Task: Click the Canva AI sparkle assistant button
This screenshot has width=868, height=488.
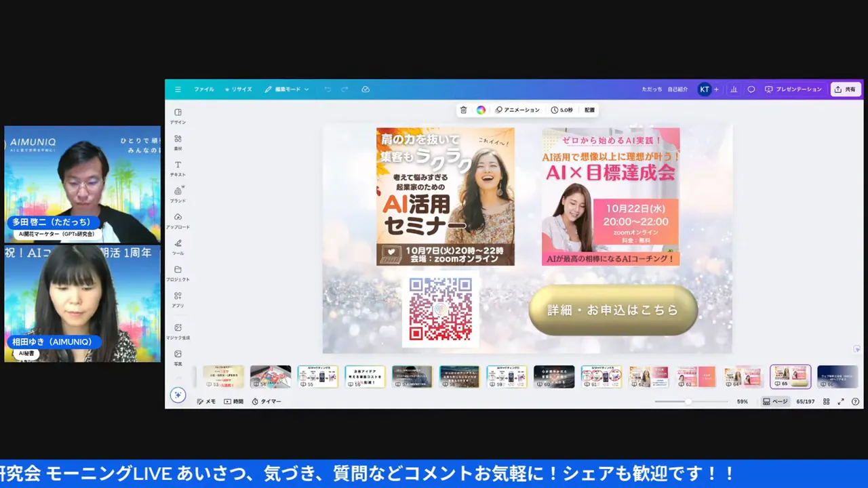Action: click(178, 395)
